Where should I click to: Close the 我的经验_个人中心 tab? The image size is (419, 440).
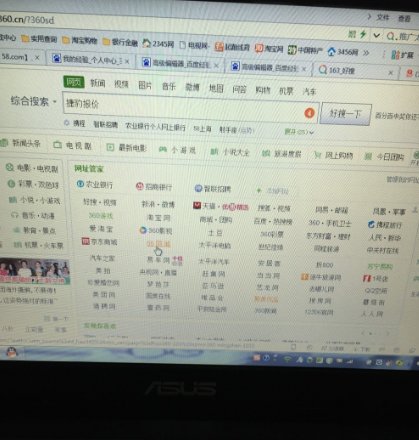click(127, 61)
